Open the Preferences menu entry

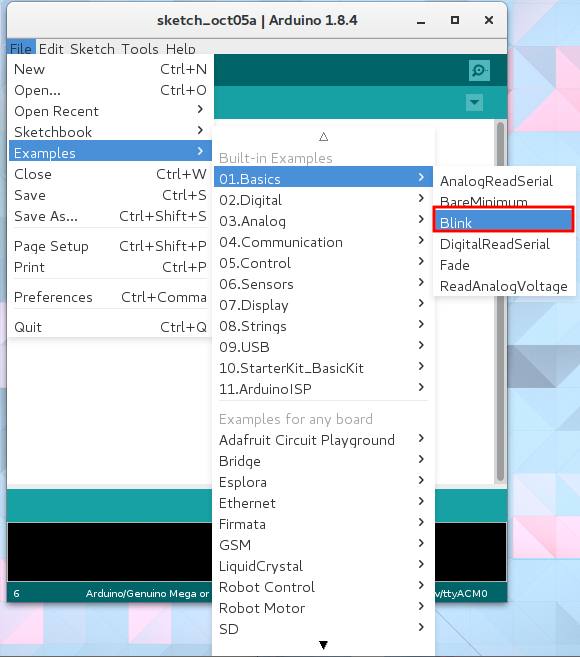(x=110, y=297)
